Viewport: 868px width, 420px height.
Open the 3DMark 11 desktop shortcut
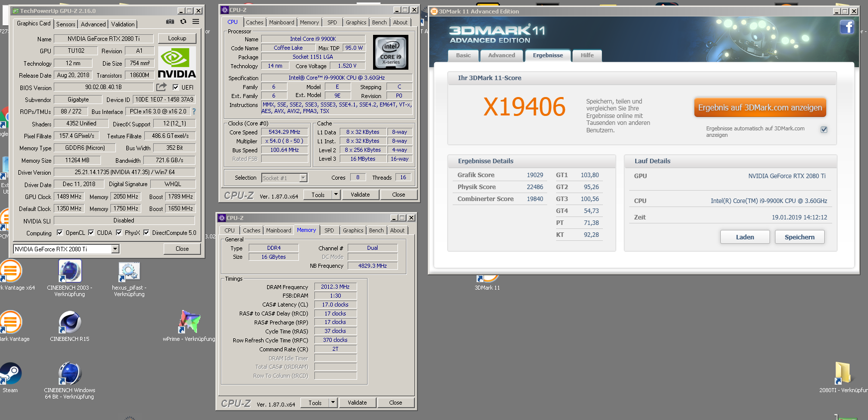[487, 282]
